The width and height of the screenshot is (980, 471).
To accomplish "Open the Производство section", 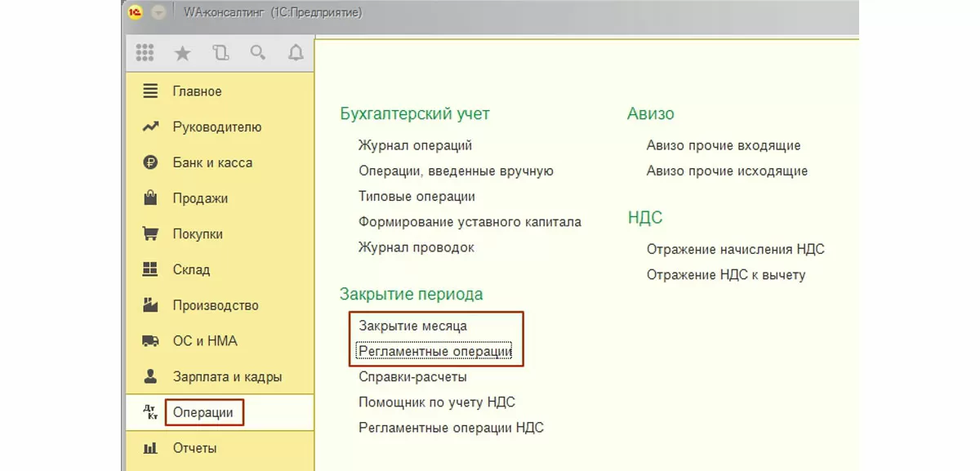I will point(217,305).
